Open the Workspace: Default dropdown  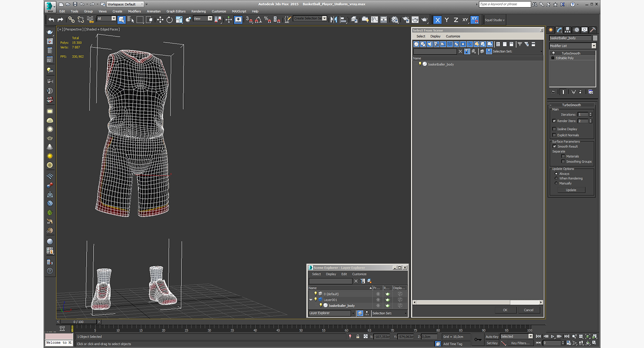[126, 4]
